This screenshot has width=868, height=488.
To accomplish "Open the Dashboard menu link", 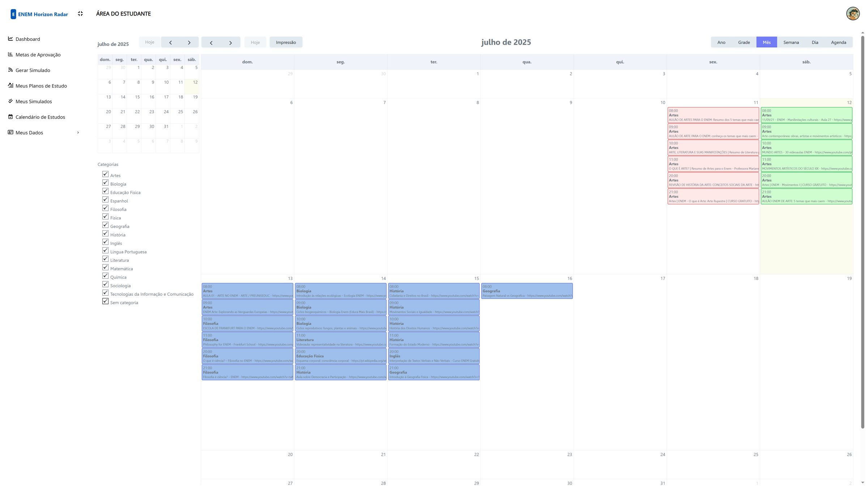I will (27, 39).
